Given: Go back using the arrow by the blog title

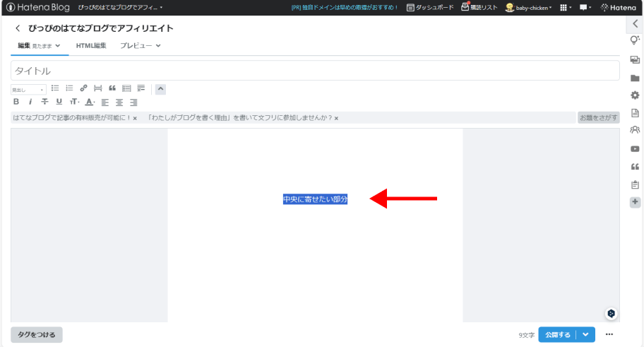Looking at the screenshot, I should (x=18, y=28).
